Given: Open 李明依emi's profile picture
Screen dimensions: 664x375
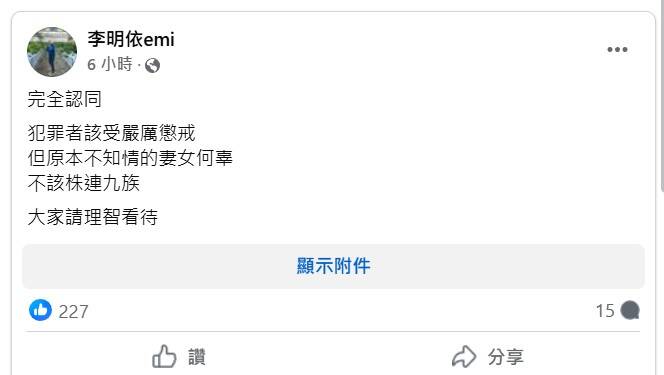Looking at the screenshot, I should 52,52.
